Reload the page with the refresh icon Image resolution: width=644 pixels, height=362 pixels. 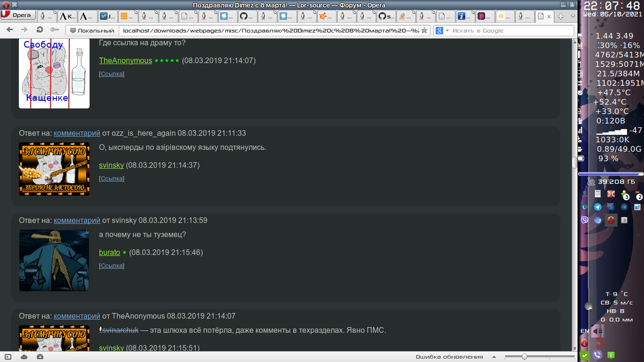click(x=40, y=30)
